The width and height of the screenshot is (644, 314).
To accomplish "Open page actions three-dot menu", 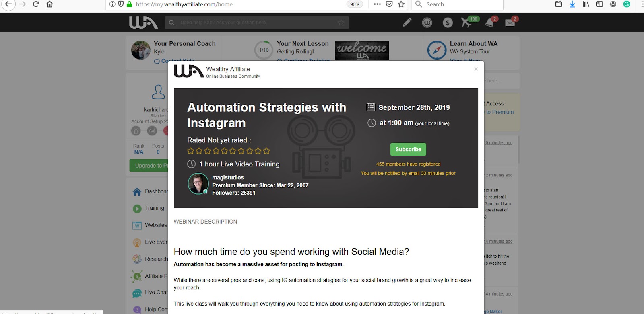I will point(377,4).
